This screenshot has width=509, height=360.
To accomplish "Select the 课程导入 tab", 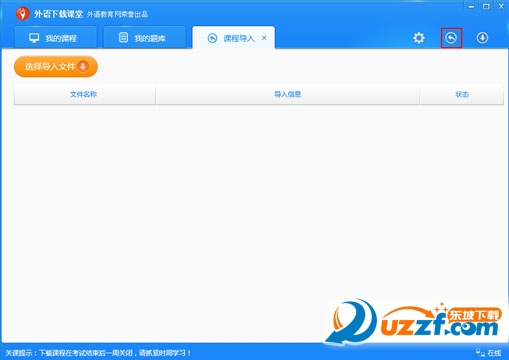I will pyautogui.click(x=234, y=38).
